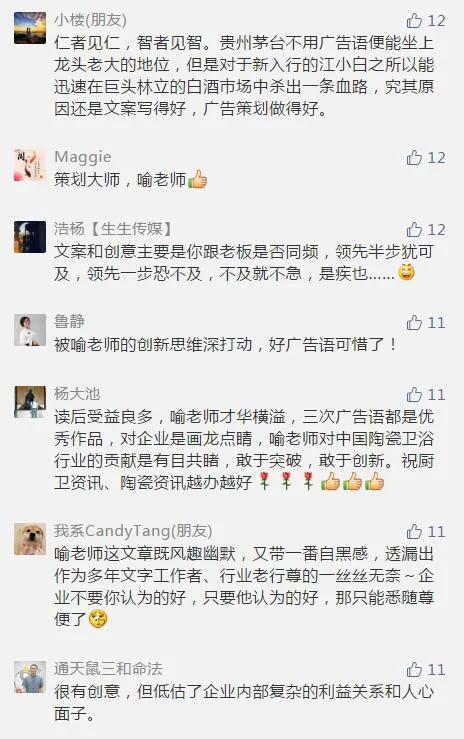The image size is (464, 739).
Task: Tap the comment text 很有创意
Action: pyautogui.click(x=244, y=703)
